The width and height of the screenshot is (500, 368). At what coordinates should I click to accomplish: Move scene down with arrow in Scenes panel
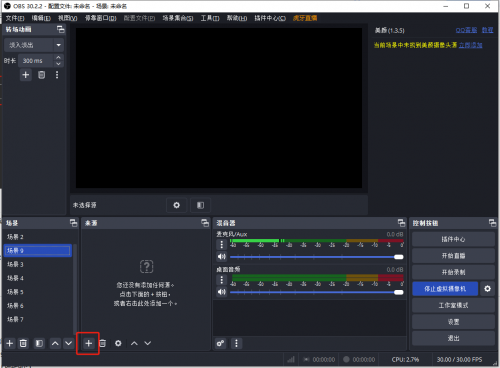pos(68,343)
